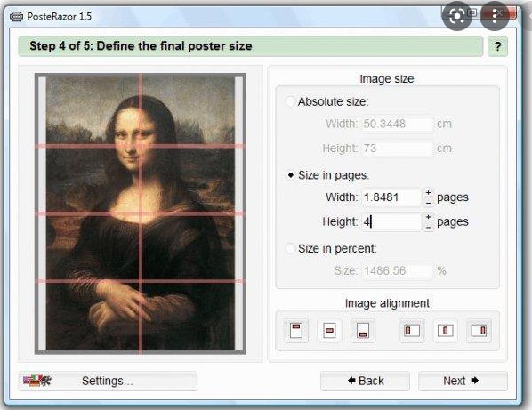
Task: Select the Size in pages radio option
Action: coord(290,175)
